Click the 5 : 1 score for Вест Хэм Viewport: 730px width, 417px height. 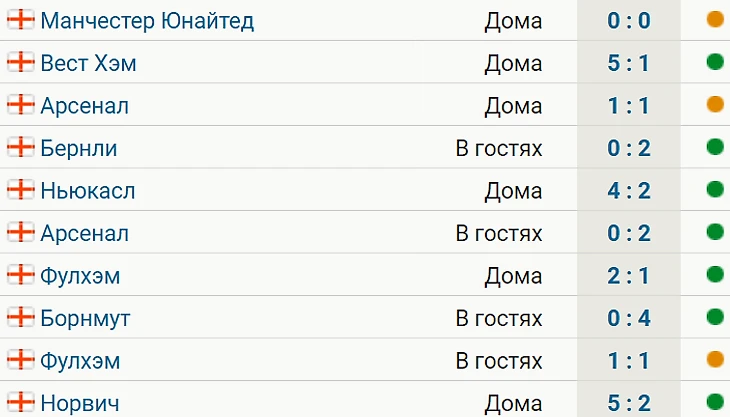(x=629, y=63)
